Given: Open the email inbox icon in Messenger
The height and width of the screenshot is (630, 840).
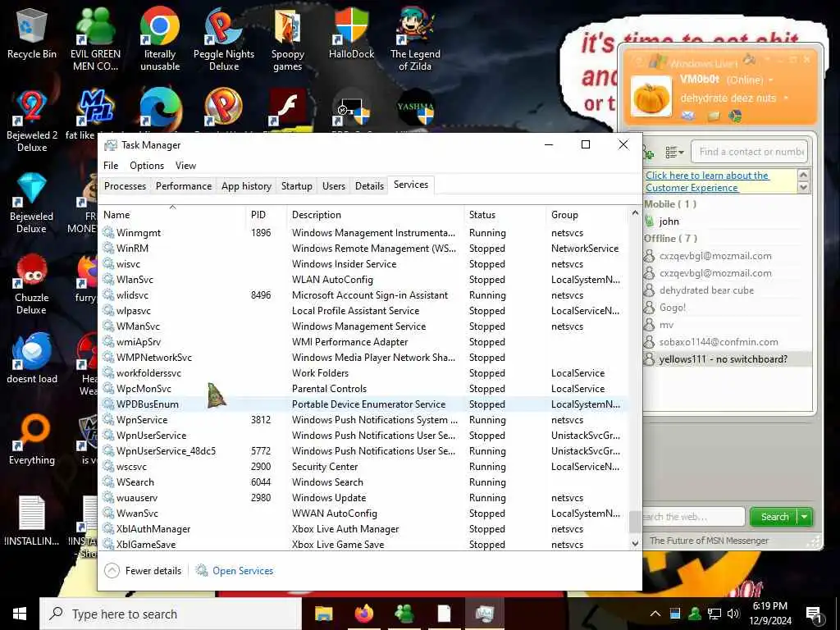Looking at the screenshot, I should [688, 116].
